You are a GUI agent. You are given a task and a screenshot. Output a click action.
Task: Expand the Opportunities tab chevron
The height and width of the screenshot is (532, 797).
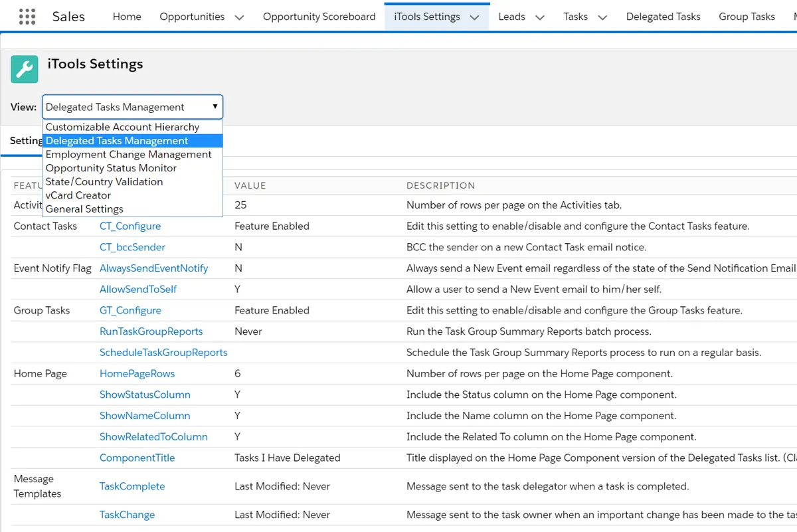pos(239,17)
